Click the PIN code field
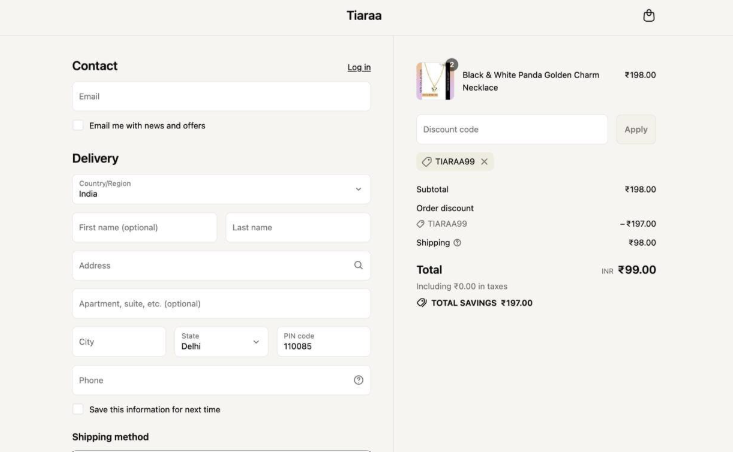This screenshot has width=733, height=452. (323, 342)
